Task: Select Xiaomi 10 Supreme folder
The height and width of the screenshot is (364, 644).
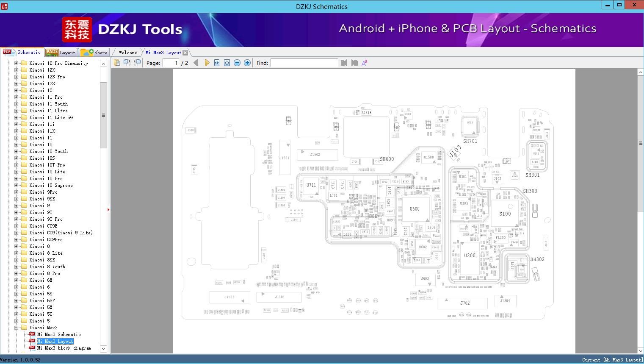Action: (x=51, y=185)
